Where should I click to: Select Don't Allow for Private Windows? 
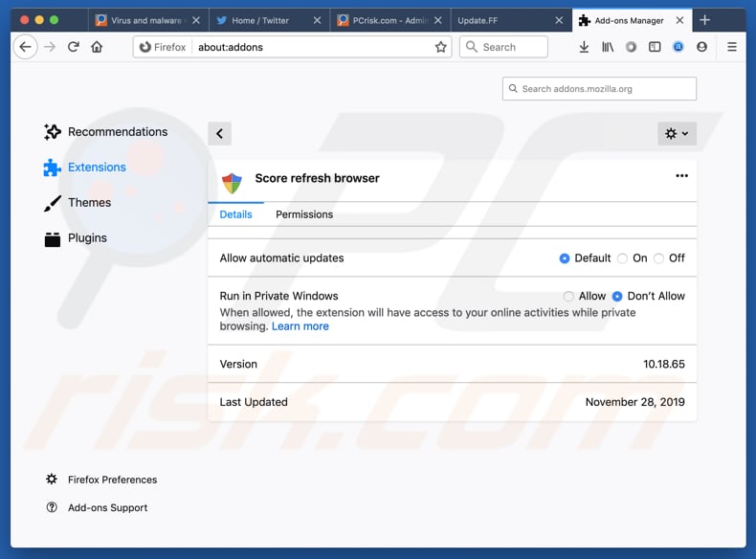tap(617, 296)
